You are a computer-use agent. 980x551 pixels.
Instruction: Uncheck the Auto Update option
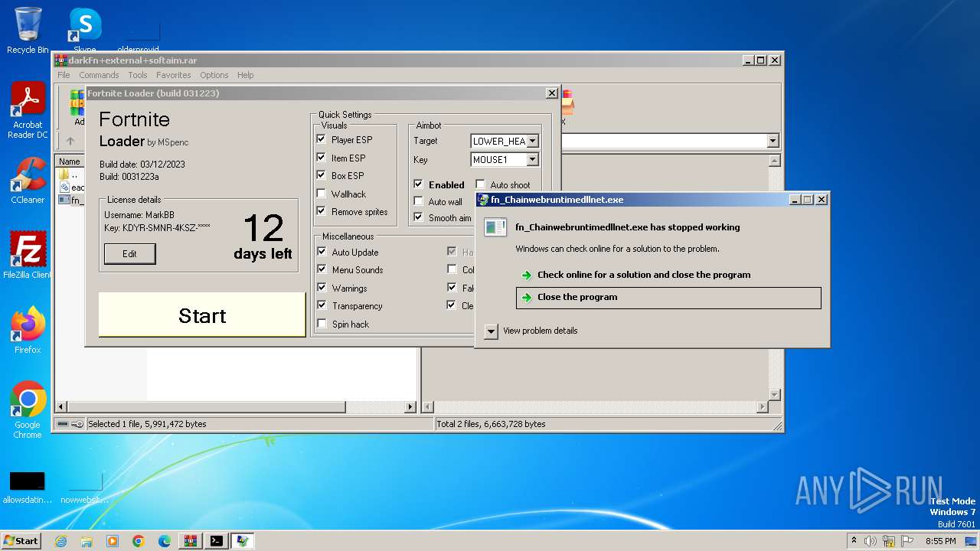coord(322,252)
